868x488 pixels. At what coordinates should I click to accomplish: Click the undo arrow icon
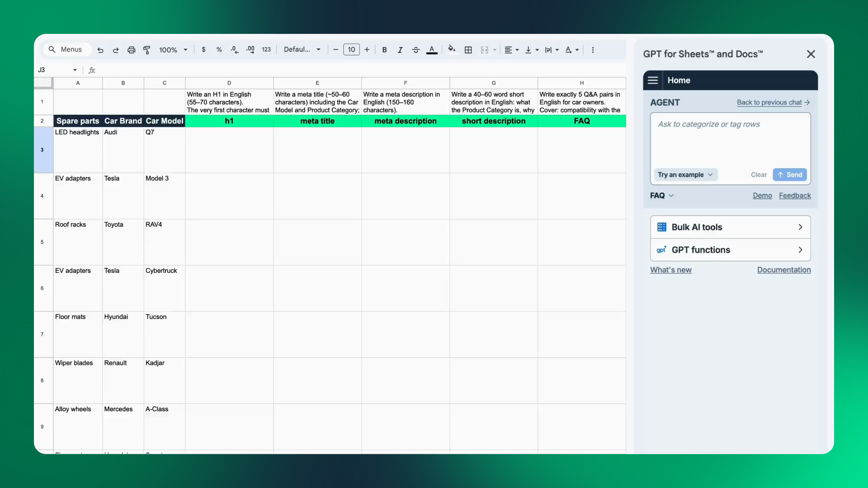tap(100, 50)
